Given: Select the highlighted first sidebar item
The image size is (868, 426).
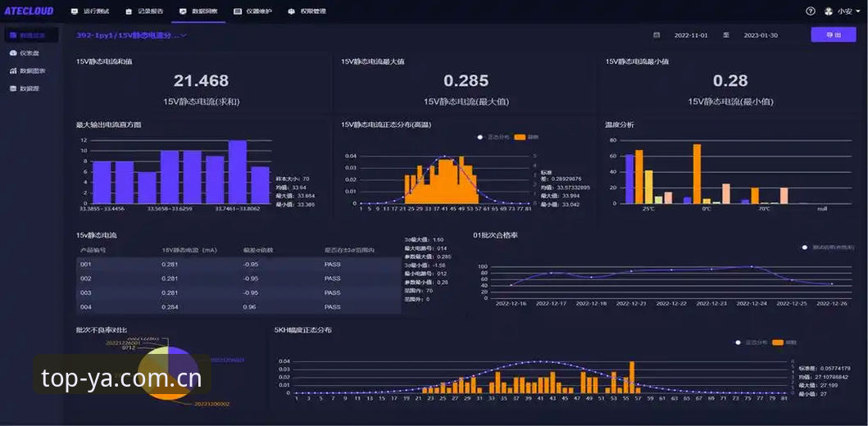Looking at the screenshot, I should tap(31, 35).
